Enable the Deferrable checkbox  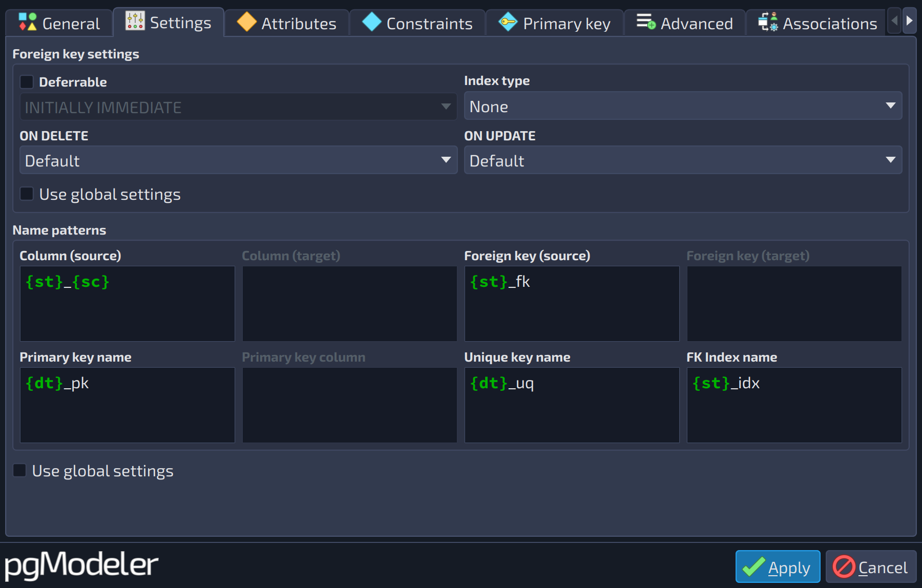pos(27,82)
